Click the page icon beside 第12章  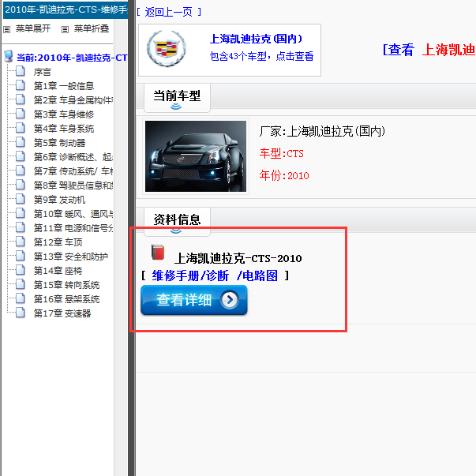pyautogui.click(x=21, y=242)
